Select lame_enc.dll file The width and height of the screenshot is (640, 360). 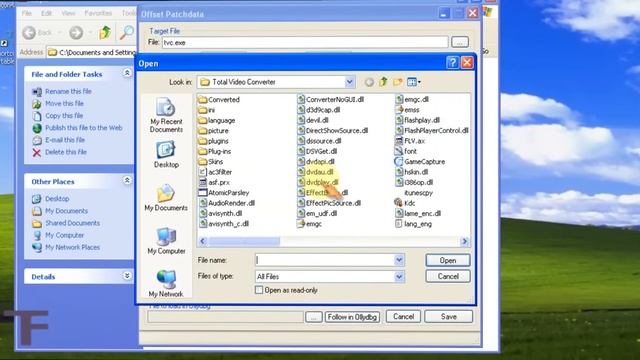pos(418,213)
